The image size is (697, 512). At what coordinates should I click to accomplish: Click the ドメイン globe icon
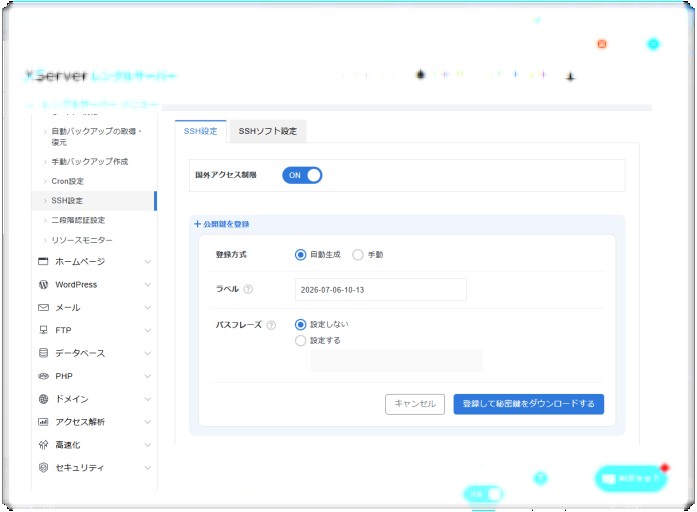point(43,399)
